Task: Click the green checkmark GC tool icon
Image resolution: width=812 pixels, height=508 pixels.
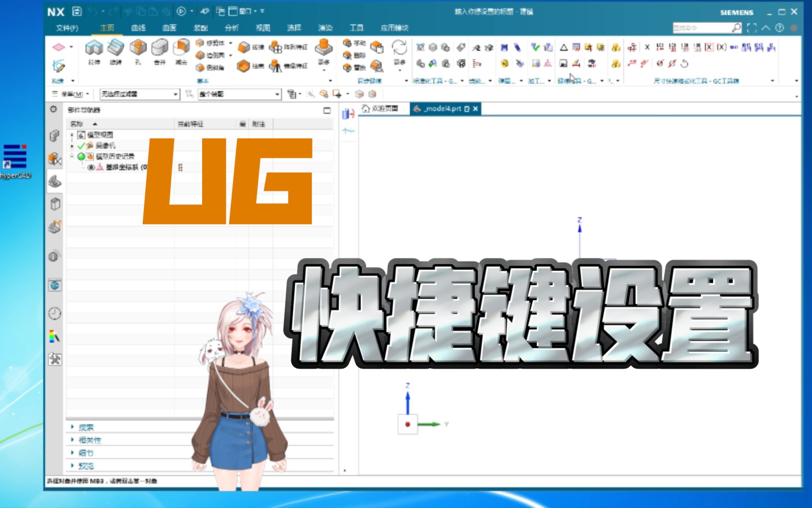Action: coord(535,47)
